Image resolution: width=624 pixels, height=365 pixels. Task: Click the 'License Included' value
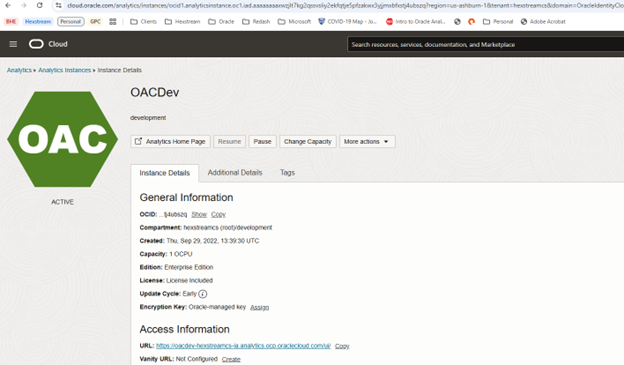pyautogui.click(x=189, y=280)
